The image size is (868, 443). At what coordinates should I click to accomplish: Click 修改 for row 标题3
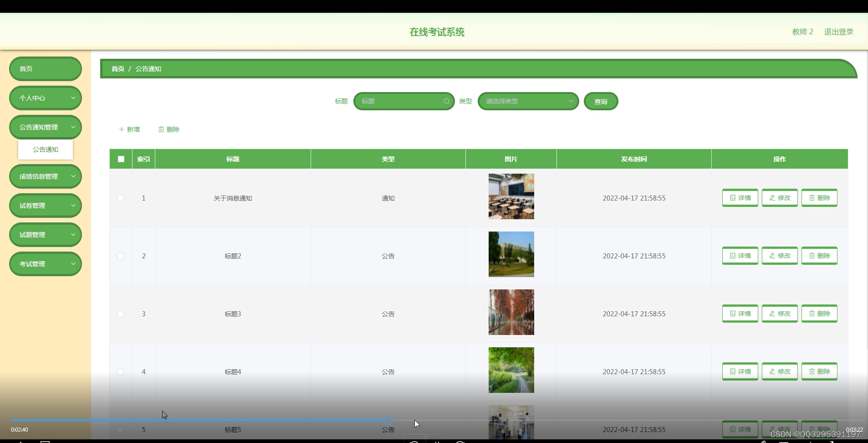pyautogui.click(x=780, y=314)
